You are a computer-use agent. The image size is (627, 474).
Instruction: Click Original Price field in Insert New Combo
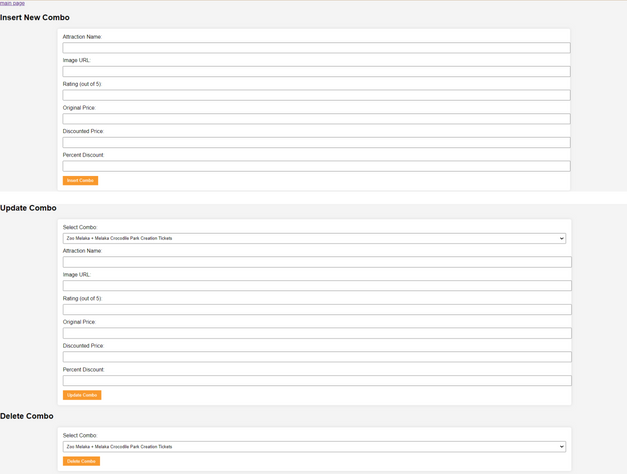click(316, 119)
